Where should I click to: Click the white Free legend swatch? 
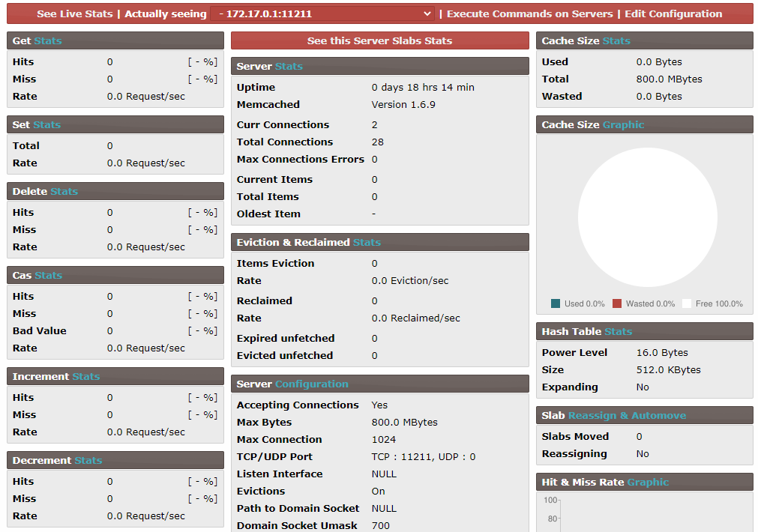click(687, 303)
